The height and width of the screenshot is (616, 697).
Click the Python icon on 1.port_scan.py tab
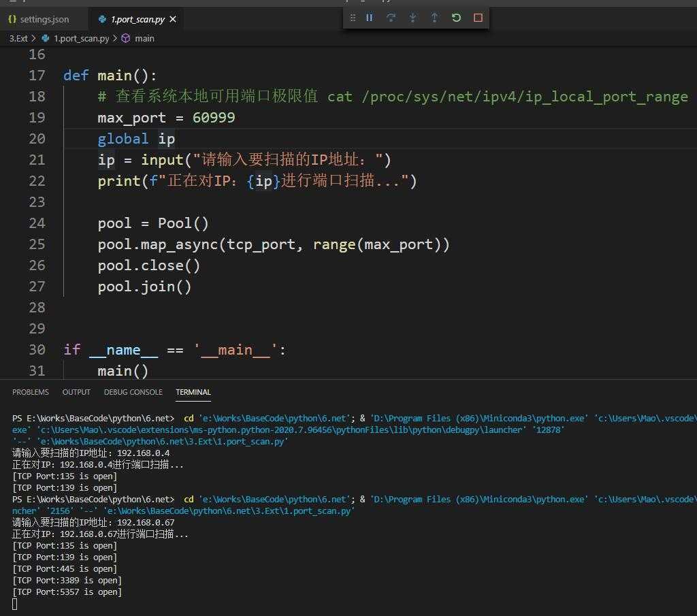[102, 19]
